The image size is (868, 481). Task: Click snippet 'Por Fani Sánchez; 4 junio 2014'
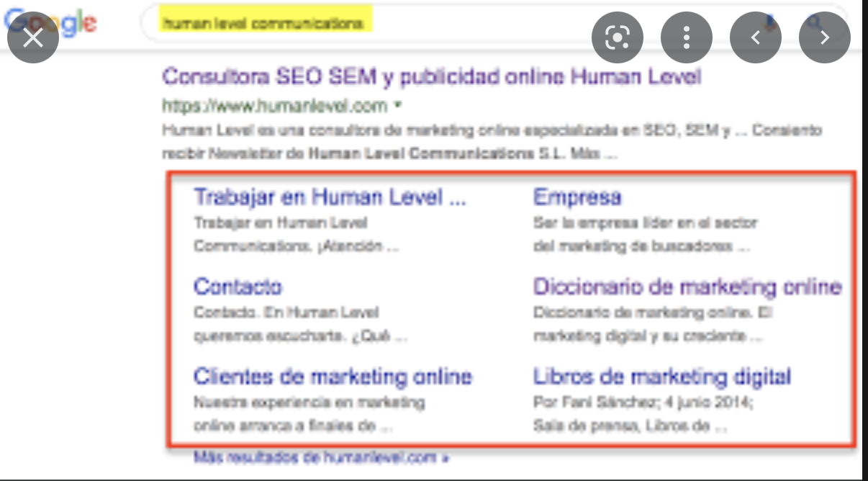click(643, 403)
